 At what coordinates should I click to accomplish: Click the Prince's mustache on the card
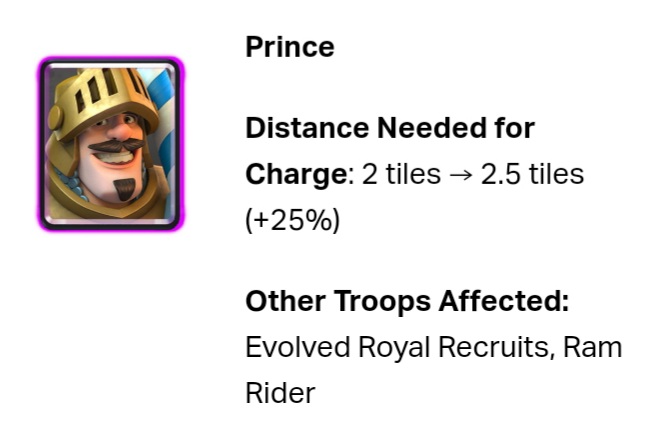coord(112,152)
